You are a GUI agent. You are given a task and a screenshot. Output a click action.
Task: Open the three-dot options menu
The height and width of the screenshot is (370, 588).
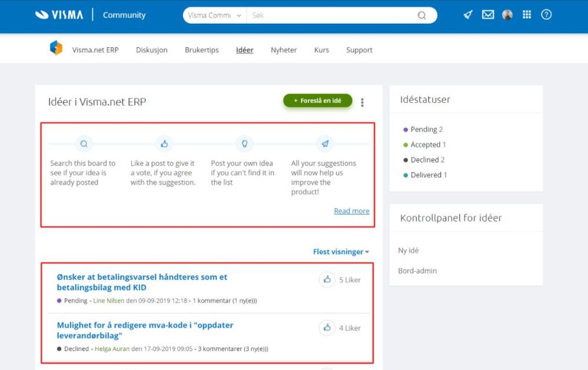pos(362,102)
